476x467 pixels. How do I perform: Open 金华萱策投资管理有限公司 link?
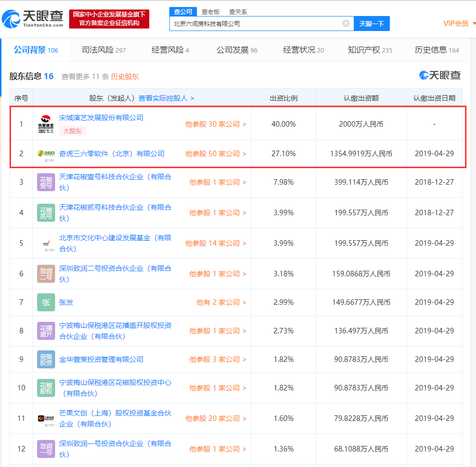[x=101, y=359]
